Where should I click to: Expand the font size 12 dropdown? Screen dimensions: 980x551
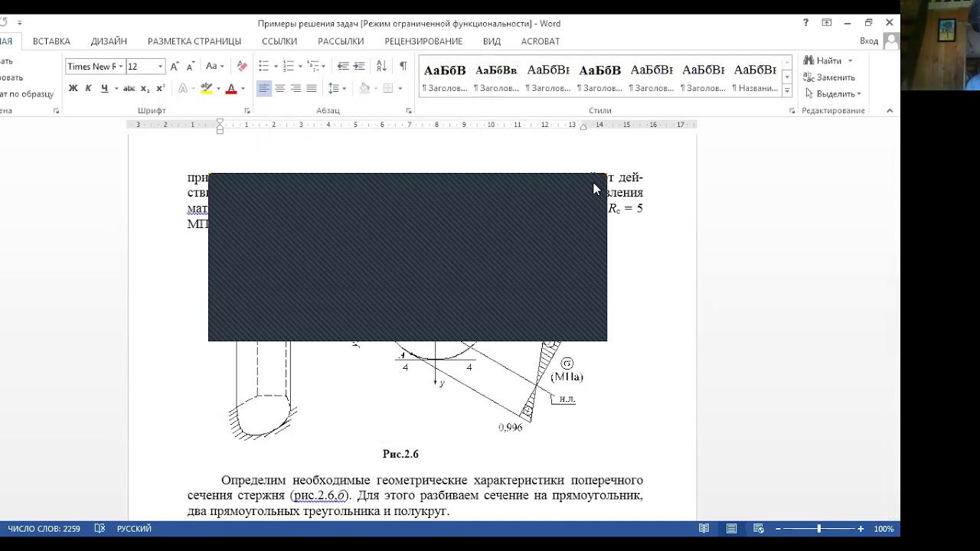click(x=160, y=67)
